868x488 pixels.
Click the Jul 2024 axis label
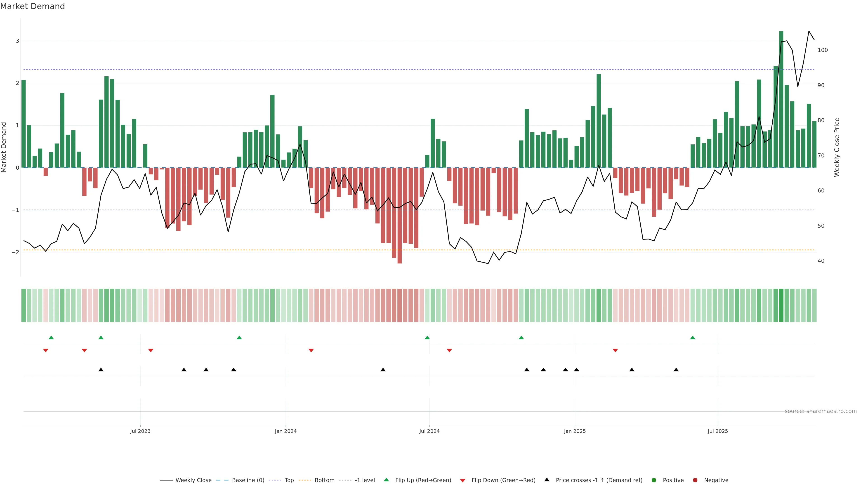[x=429, y=431]
